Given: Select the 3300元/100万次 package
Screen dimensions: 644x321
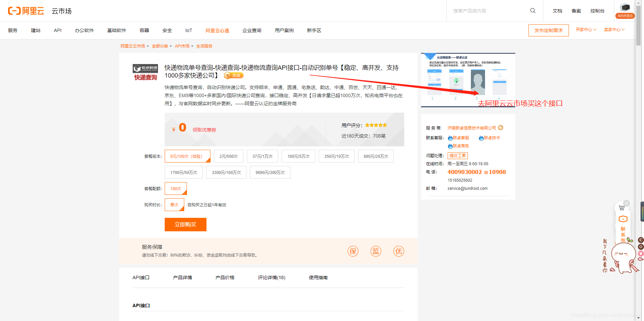Looking at the screenshot, I should pyautogui.click(x=226, y=172).
